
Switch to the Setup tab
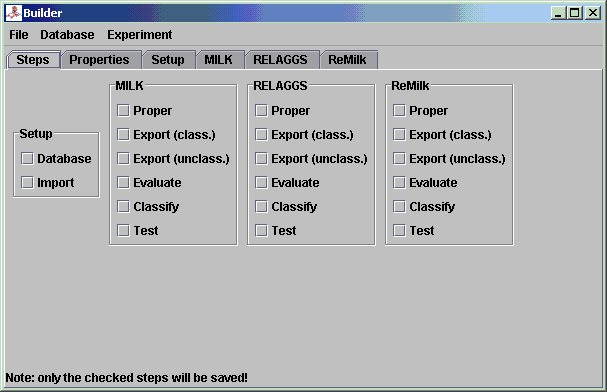(x=168, y=60)
